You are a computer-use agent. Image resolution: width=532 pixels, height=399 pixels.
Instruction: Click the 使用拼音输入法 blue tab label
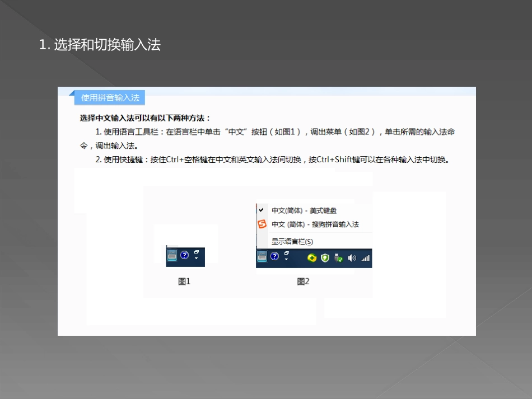(x=110, y=97)
